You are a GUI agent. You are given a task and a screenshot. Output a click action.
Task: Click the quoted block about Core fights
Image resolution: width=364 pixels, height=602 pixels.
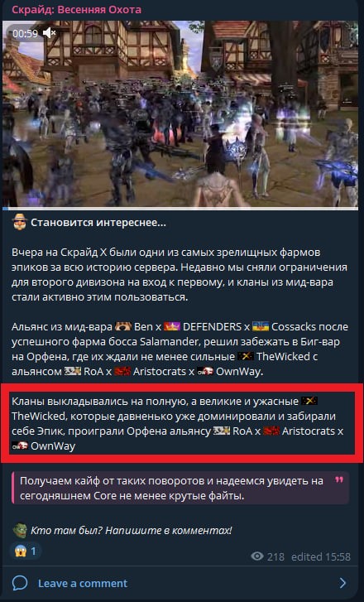coord(180,488)
